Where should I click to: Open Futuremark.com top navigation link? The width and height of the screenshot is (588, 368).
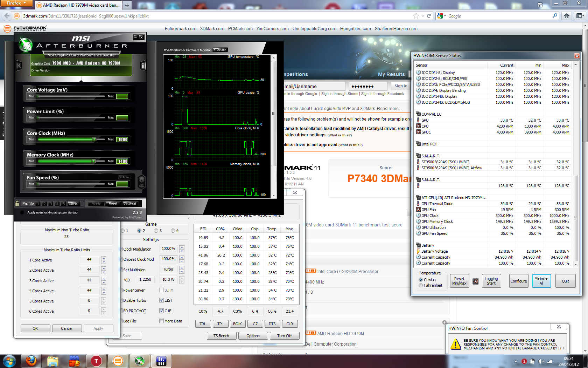tap(181, 29)
